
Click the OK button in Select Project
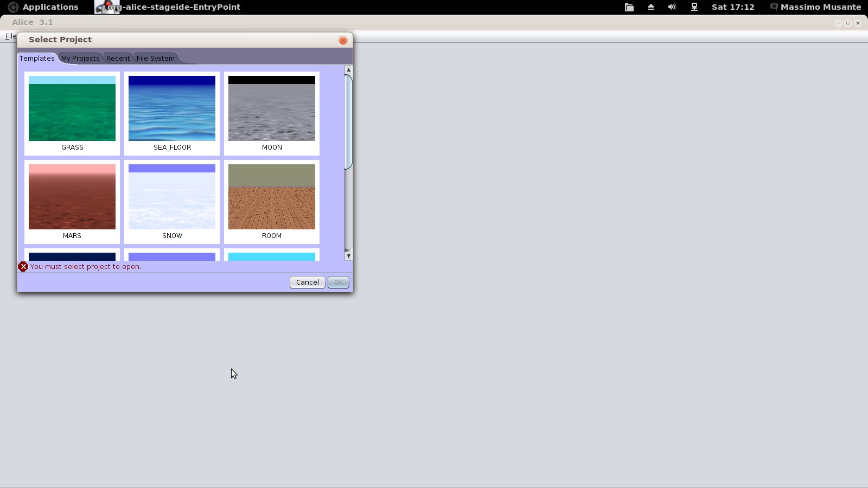pyautogui.click(x=339, y=282)
